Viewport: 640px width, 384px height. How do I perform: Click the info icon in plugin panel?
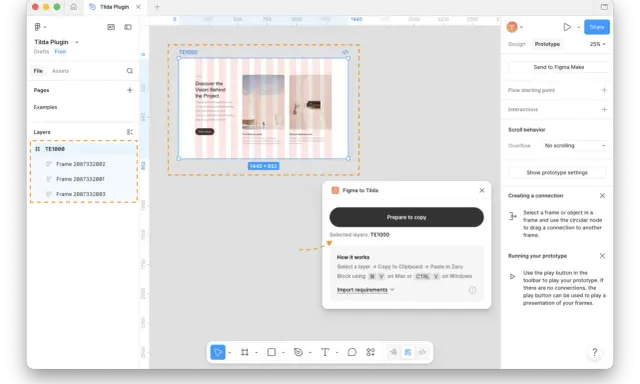pyautogui.click(x=472, y=290)
